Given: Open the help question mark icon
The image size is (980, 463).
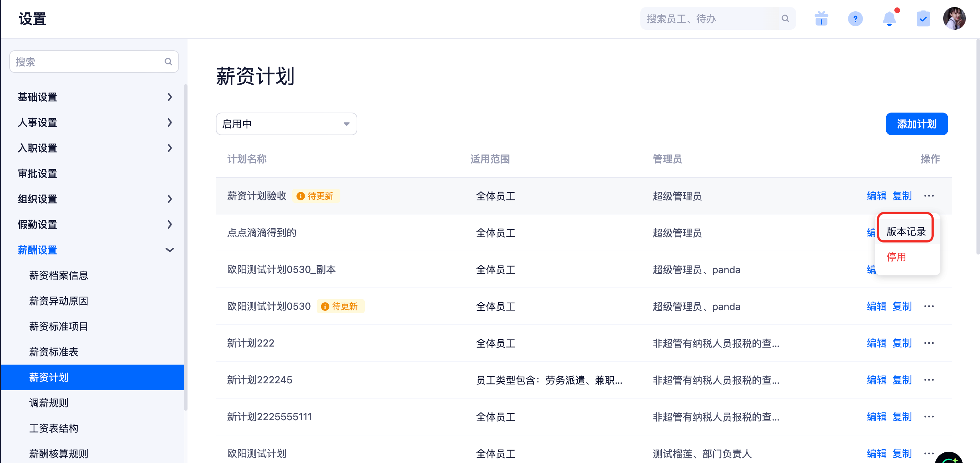Looking at the screenshot, I should pos(855,19).
